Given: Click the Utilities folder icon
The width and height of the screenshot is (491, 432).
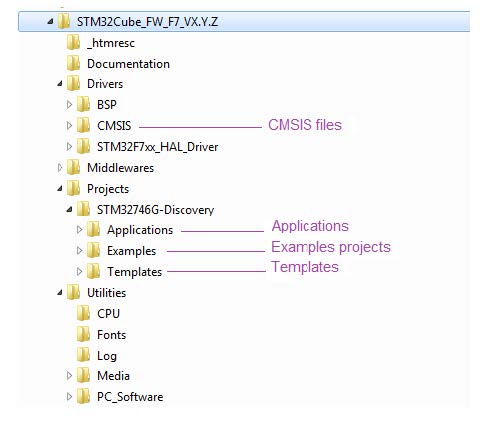Looking at the screenshot, I should tap(73, 293).
